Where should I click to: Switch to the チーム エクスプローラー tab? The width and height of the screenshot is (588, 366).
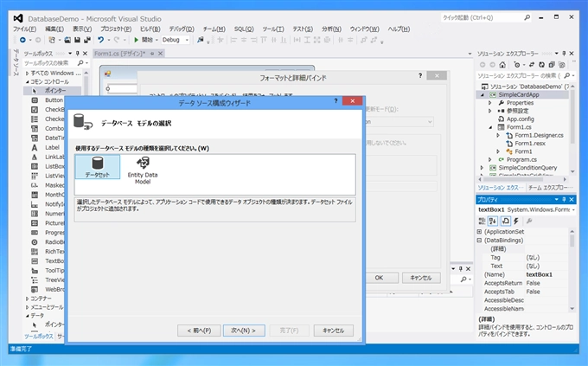[551, 188]
